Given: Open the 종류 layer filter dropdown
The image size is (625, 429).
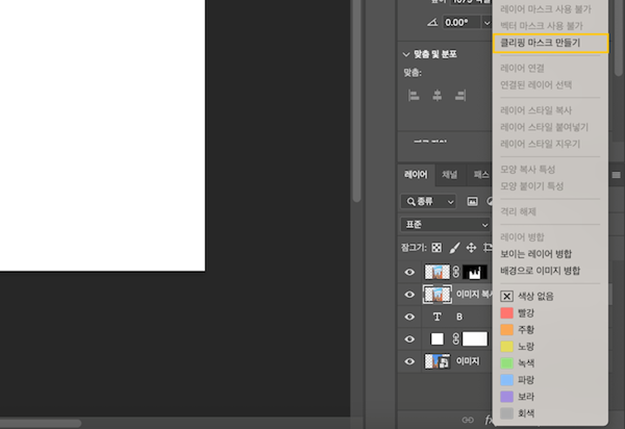Looking at the screenshot, I should click(x=428, y=202).
